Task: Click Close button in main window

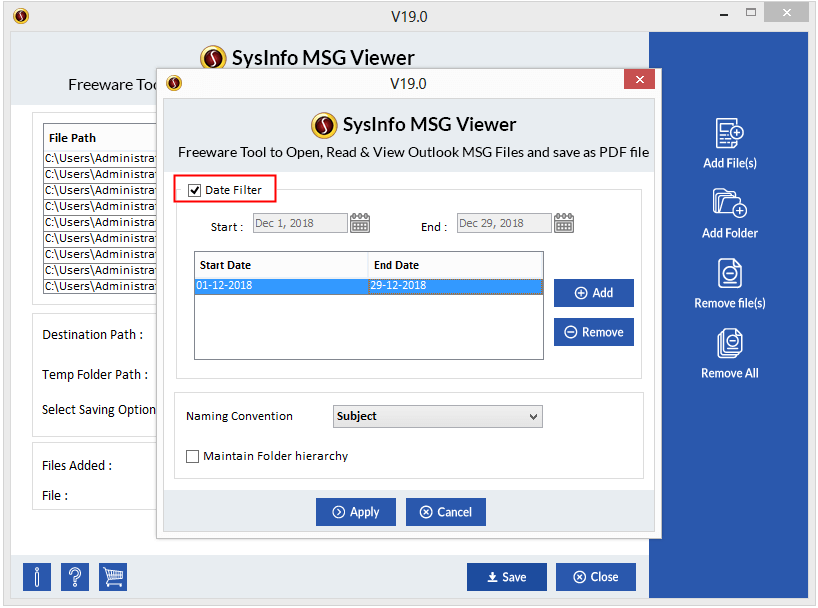Action: tap(596, 577)
